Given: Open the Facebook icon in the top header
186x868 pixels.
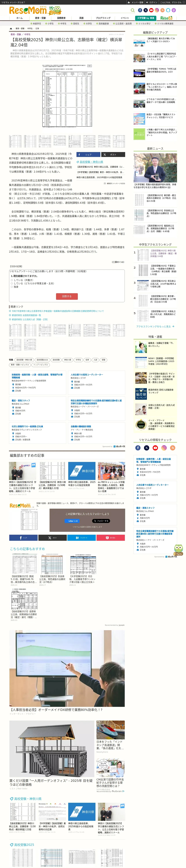Looking at the screenshot, I should [140, 10].
